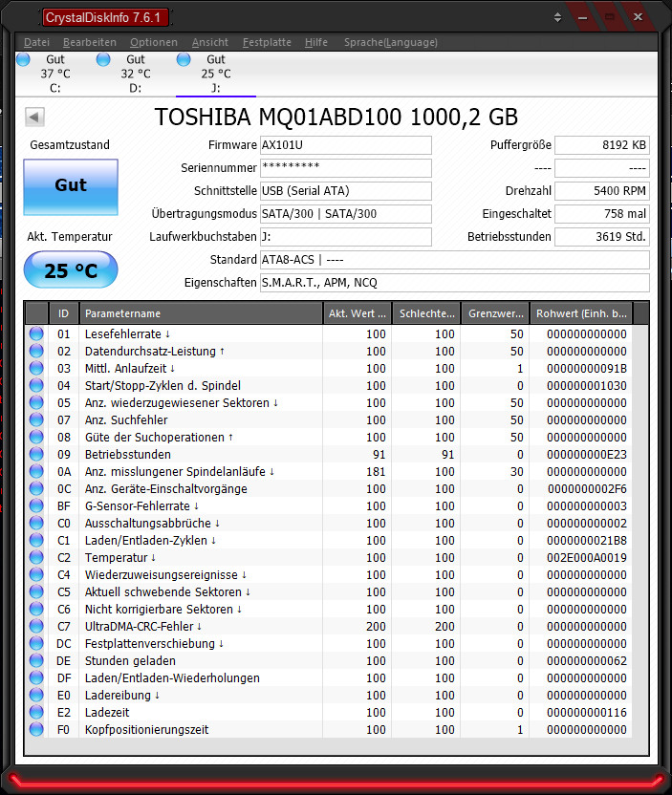Click status icon for Stunden geladen row

(36, 661)
